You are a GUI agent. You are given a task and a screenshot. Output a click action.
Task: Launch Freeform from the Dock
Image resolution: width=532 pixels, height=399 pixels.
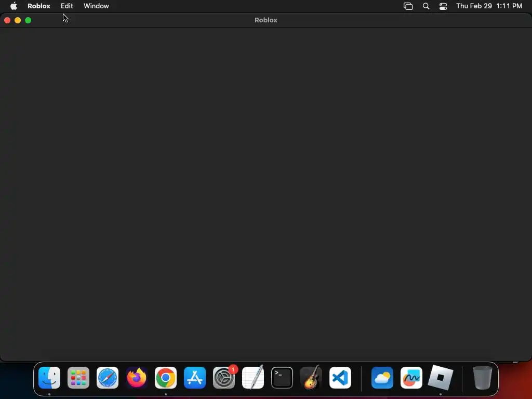point(411,378)
